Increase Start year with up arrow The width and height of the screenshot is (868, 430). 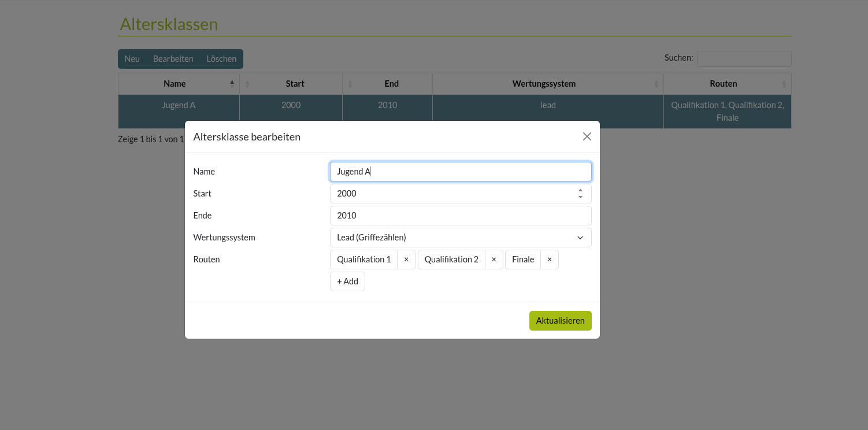pyautogui.click(x=580, y=190)
